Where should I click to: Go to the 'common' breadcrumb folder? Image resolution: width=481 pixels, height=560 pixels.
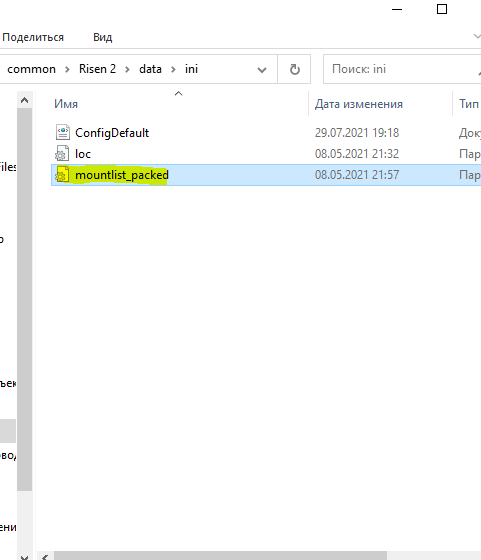31,69
